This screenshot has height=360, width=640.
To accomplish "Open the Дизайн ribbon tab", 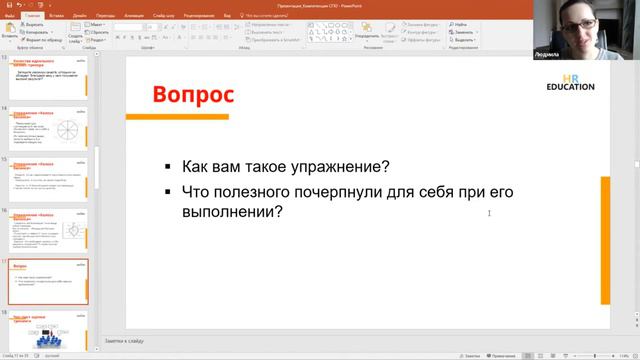I will [80, 16].
